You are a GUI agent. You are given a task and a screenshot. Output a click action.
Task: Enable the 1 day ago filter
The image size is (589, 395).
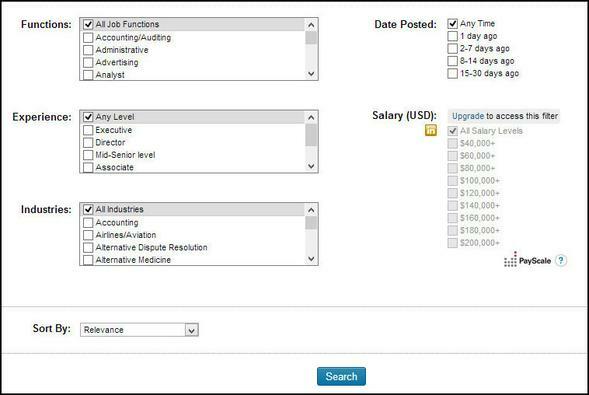453,36
